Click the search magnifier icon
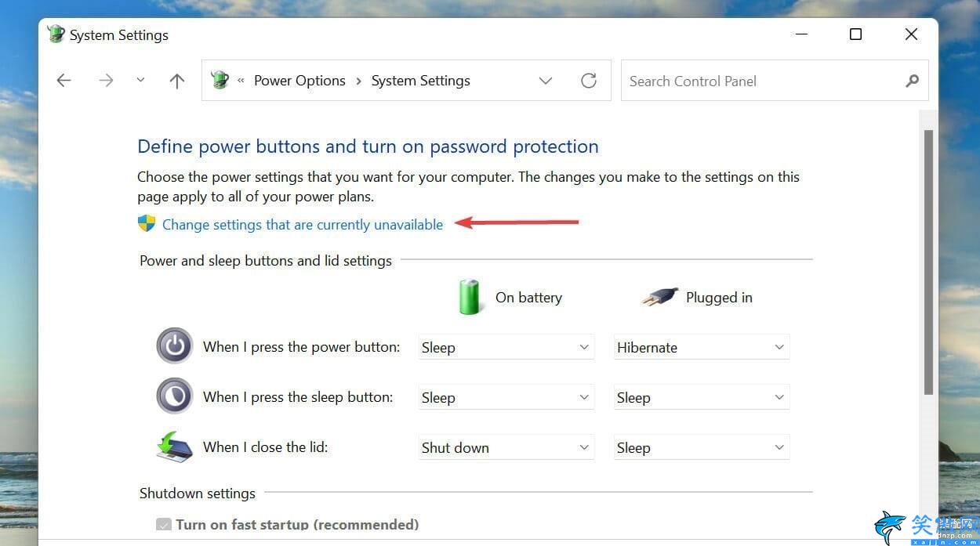This screenshot has width=980, height=546. click(912, 81)
